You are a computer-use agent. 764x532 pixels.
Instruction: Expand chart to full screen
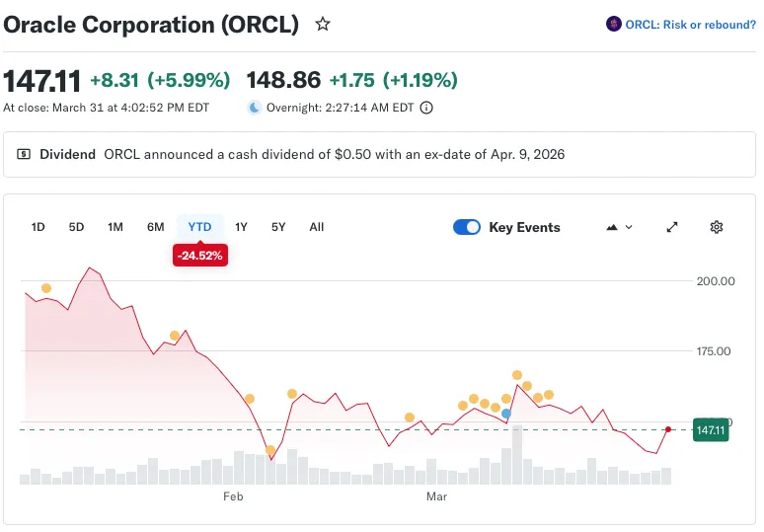[672, 227]
